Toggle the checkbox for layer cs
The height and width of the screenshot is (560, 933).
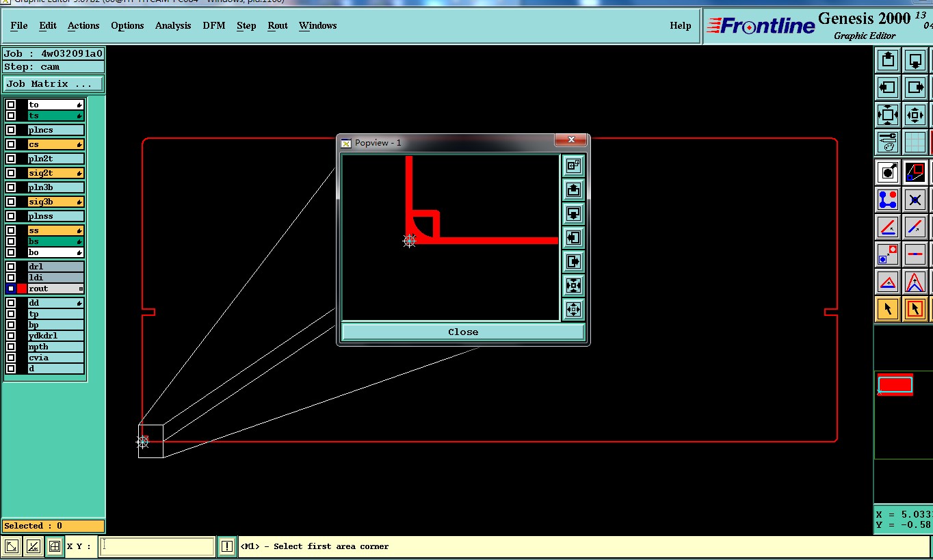[x=11, y=144]
